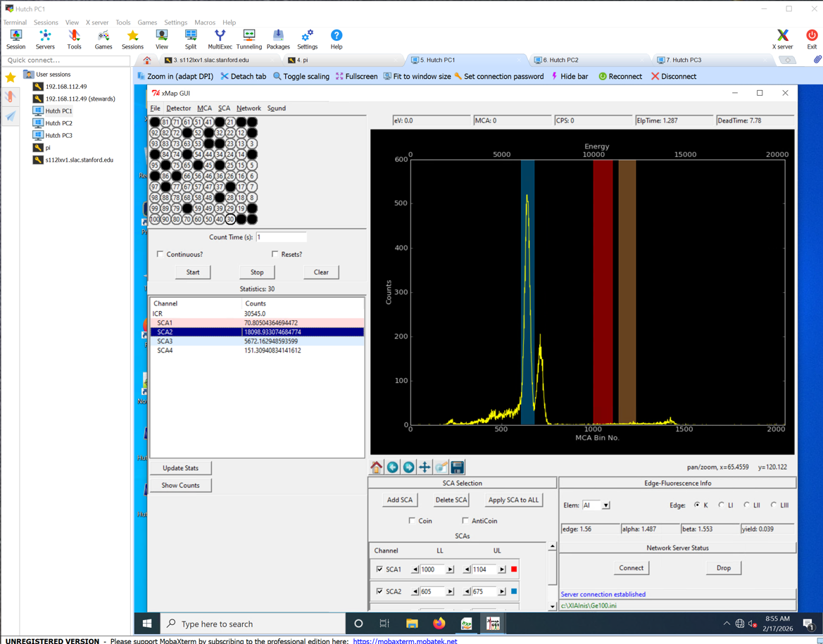Screen dimensions: 823x644
Task: Toggle the AntiCoin checkbox
Action: click(x=465, y=521)
